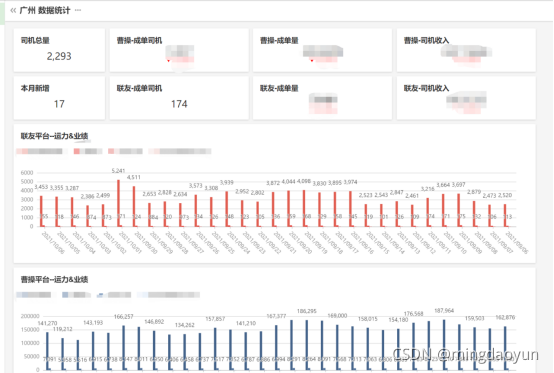Click the 曹操-成单司机 card title
The height and width of the screenshot is (373, 554).
coord(139,40)
